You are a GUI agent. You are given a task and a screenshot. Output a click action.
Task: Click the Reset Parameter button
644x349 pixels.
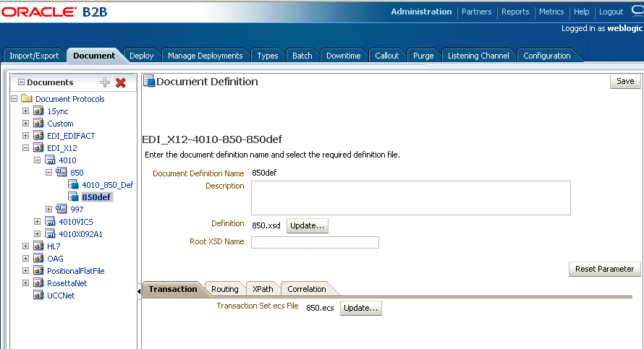605,269
